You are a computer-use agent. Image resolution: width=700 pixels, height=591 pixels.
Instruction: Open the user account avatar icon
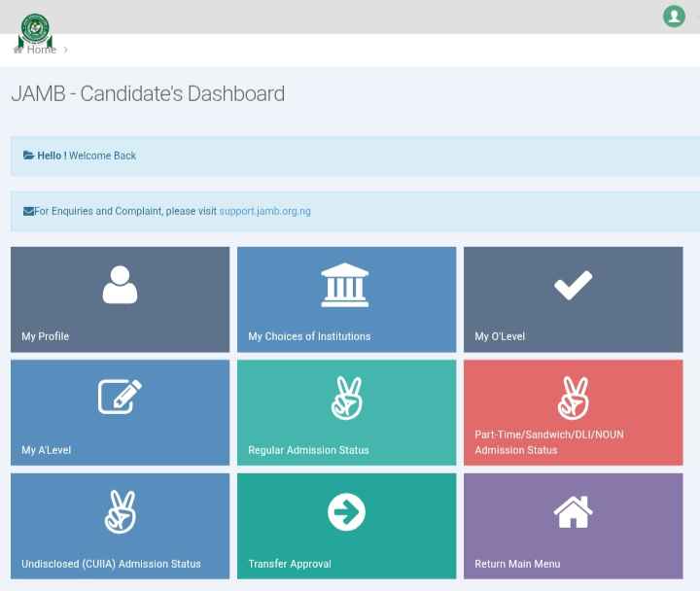click(674, 16)
